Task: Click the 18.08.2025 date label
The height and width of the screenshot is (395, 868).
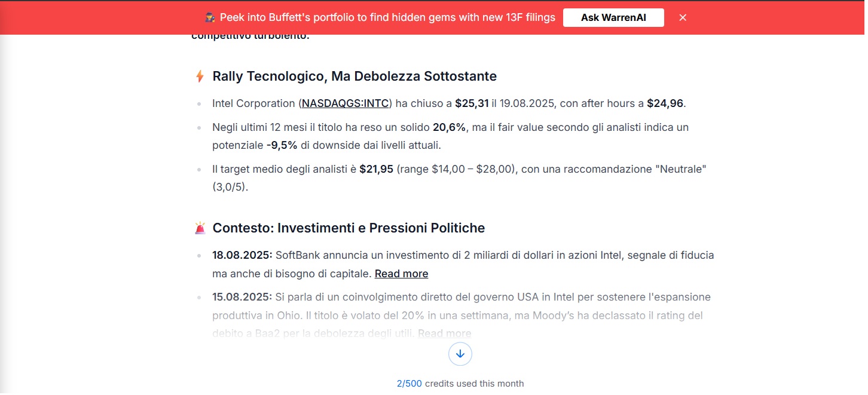Action: [242, 255]
